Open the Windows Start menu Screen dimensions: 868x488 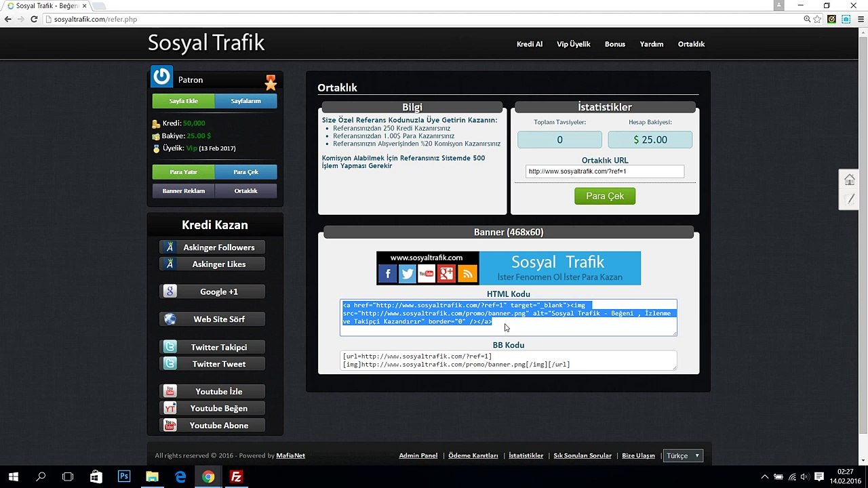tap(13, 476)
